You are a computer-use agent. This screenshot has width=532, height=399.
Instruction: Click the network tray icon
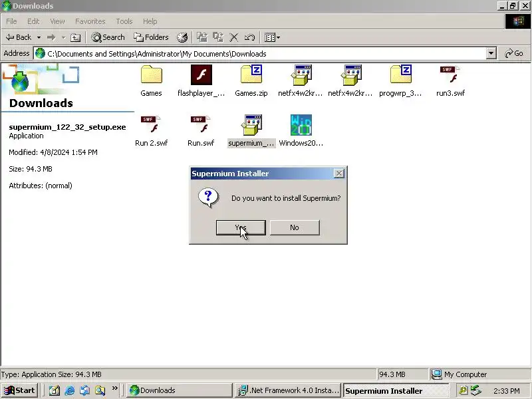pyautogui.click(x=476, y=390)
